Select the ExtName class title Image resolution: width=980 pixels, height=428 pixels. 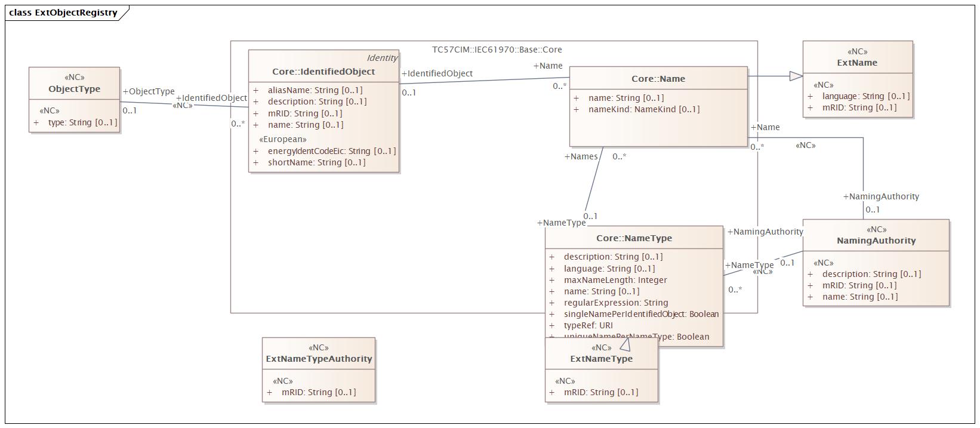[x=857, y=63]
